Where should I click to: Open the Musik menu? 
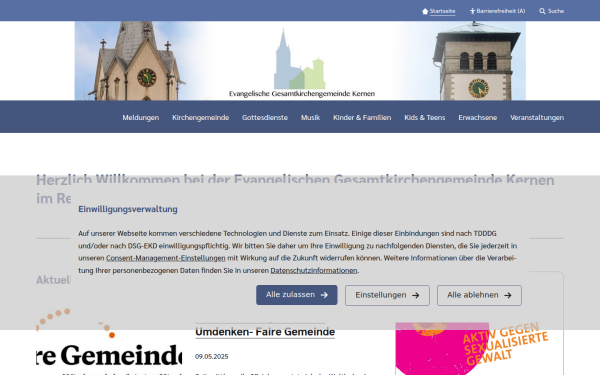pos(310,117)
